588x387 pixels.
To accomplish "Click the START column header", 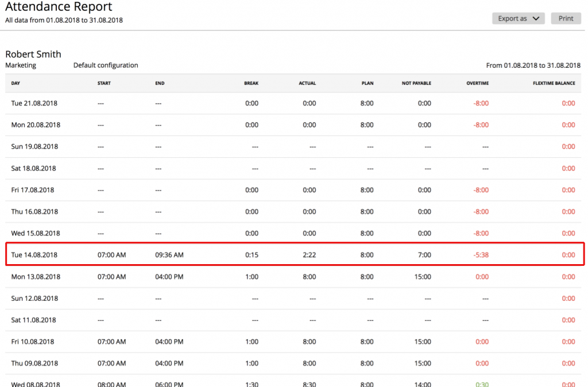I will (104, 83).
